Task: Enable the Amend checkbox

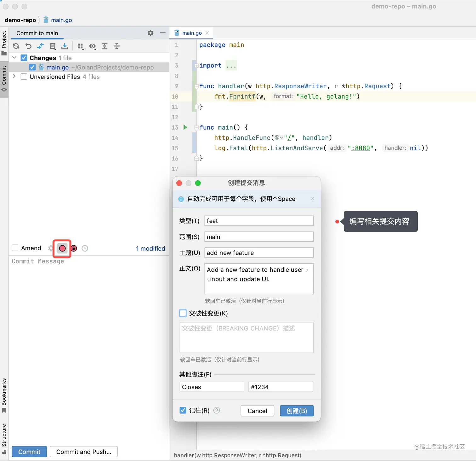Action: click(15, 248)
